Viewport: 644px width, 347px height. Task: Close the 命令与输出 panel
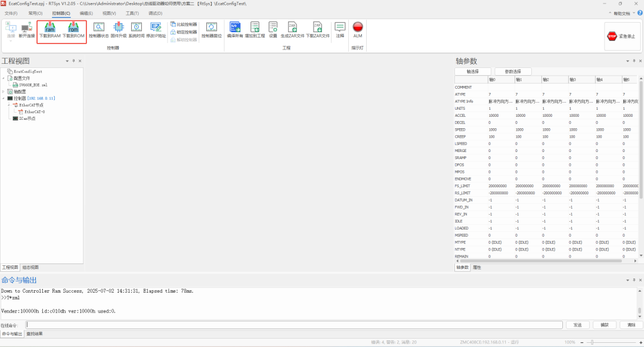click(x=640, y=280)
